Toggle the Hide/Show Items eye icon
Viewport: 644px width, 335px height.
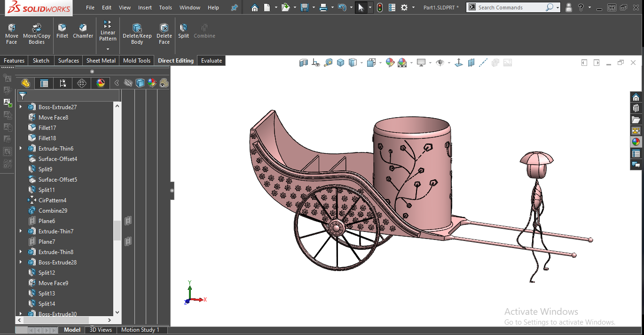(x=440, y=63)
